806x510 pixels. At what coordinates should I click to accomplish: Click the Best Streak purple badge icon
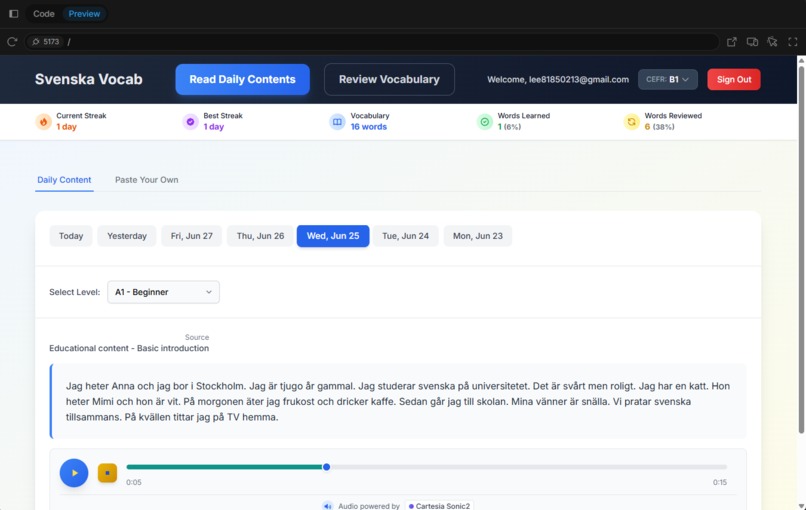(x=191, y=122)
